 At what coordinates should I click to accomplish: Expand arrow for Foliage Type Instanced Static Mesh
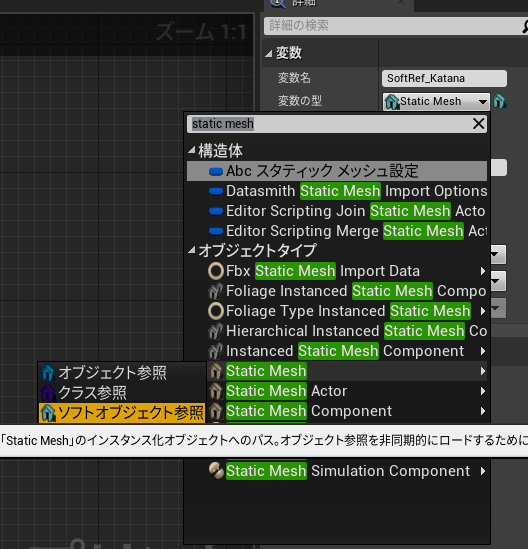[483, 311]
